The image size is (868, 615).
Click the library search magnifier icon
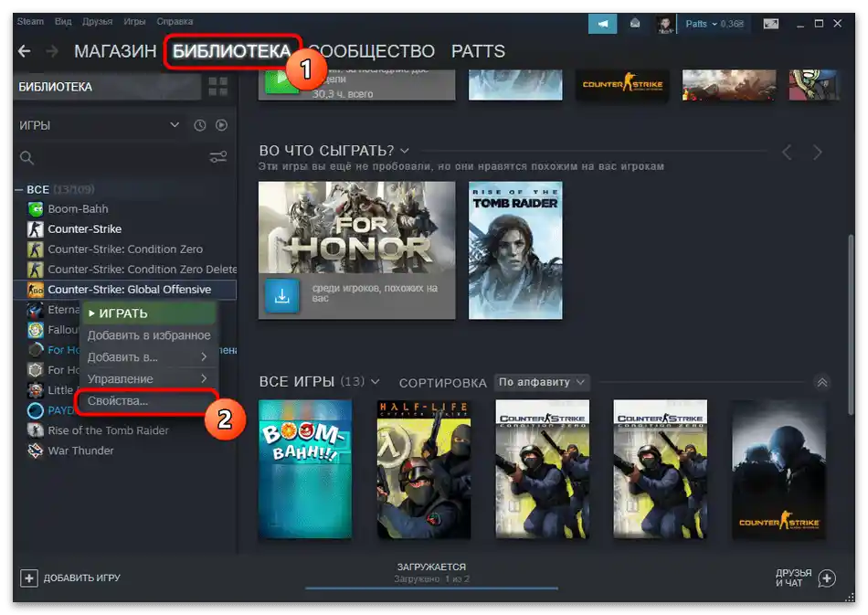pyautogui.click(x=26, y=158)
